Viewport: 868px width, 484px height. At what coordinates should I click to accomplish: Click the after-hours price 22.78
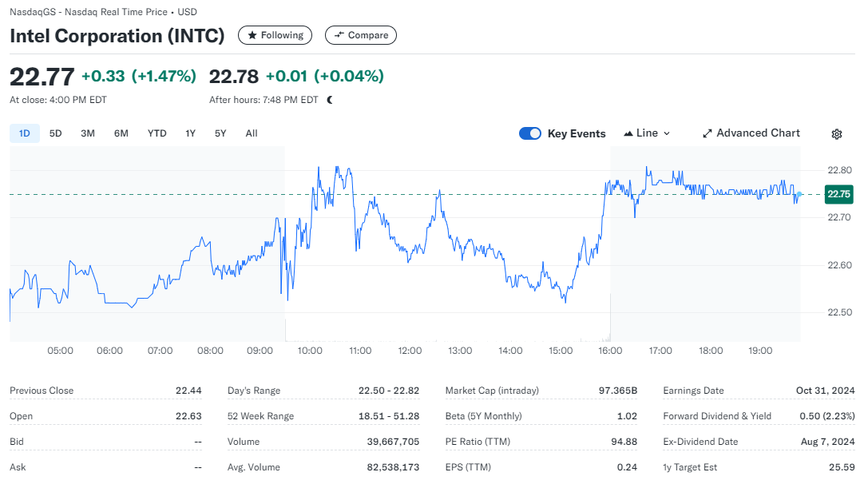click(x=234, y=77)
